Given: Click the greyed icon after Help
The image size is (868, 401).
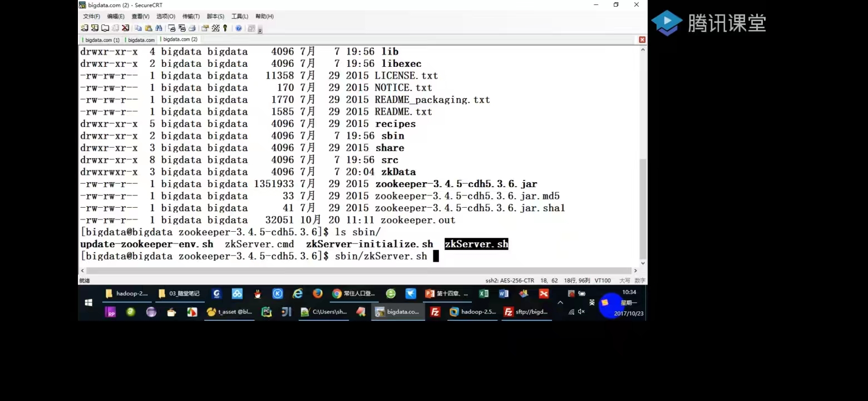Looking at the screenshot, I should tap(251, 28).
